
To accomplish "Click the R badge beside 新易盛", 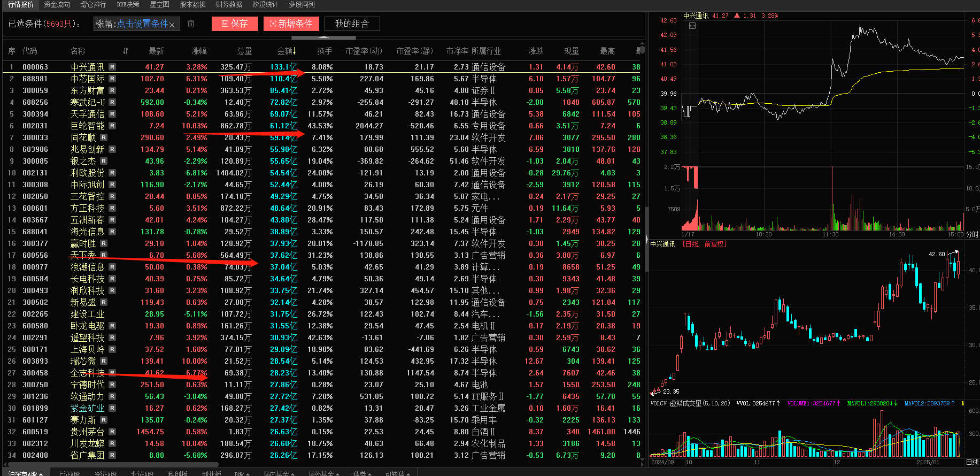I will click(x=104, y=302).
